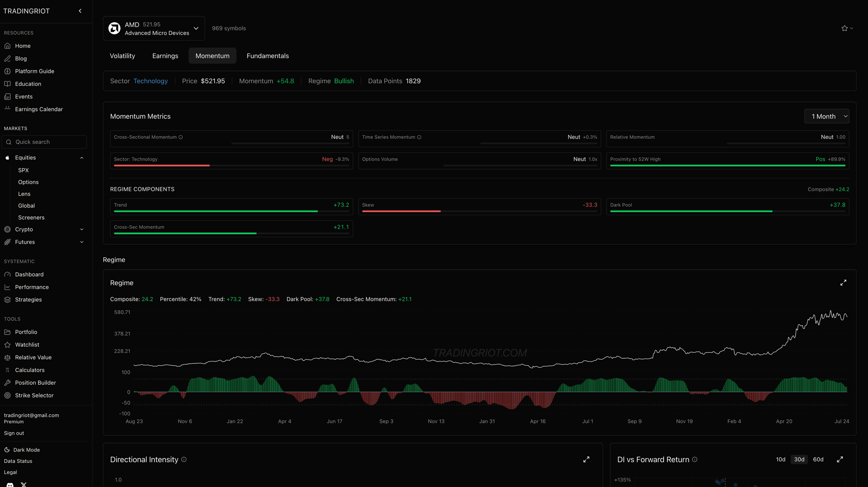Select the 30d forward return period

click(799, 459)
